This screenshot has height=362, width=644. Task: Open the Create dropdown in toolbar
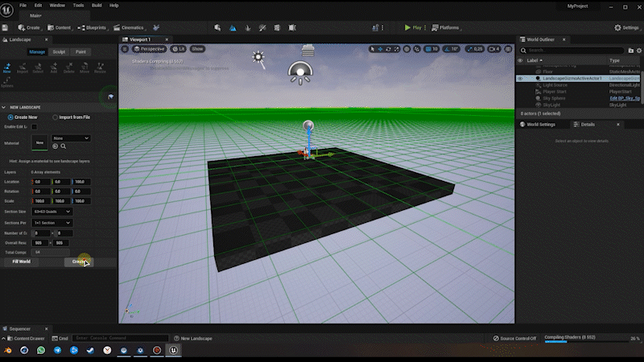click(29, 27)
